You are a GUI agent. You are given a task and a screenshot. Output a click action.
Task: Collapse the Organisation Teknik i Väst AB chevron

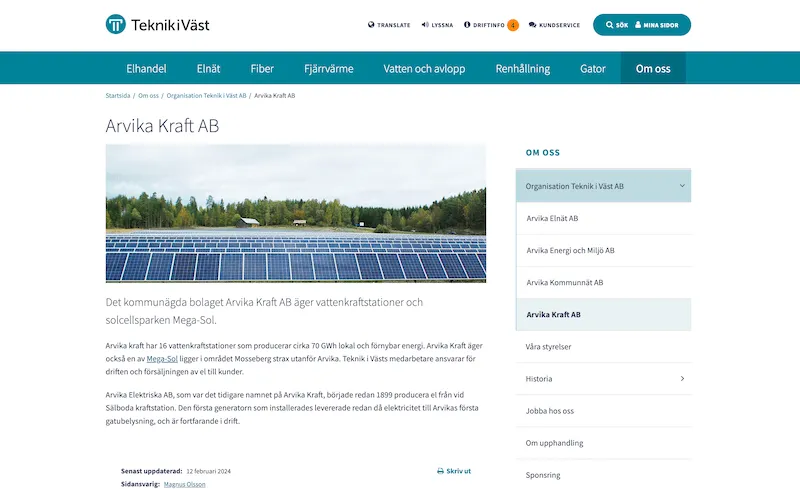coord(682,186)
